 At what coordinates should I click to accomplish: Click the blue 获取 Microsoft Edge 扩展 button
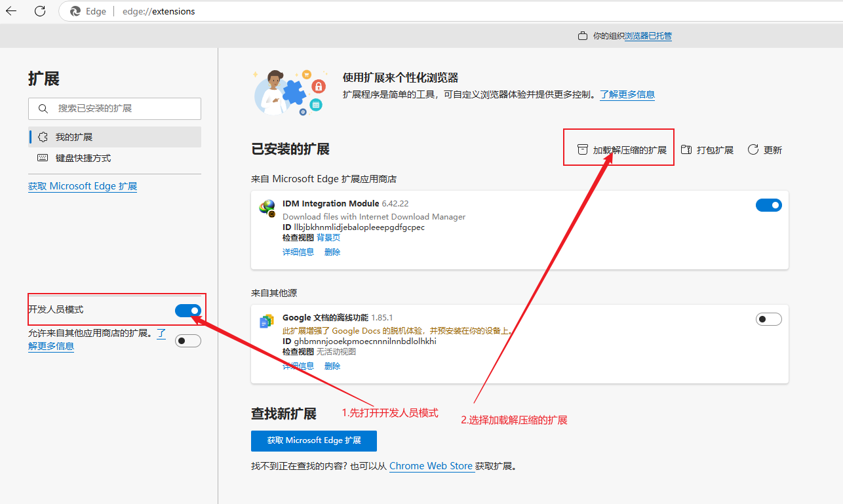pos(313,440)
